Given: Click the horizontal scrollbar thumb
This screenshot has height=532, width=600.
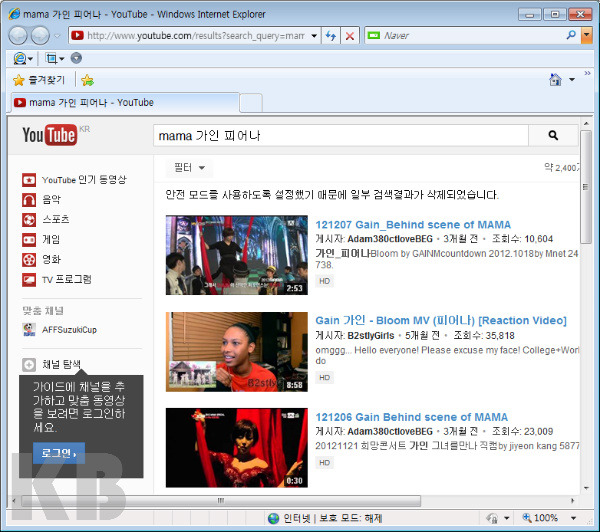Looking at the screenshot, I should tap(221, 501).
